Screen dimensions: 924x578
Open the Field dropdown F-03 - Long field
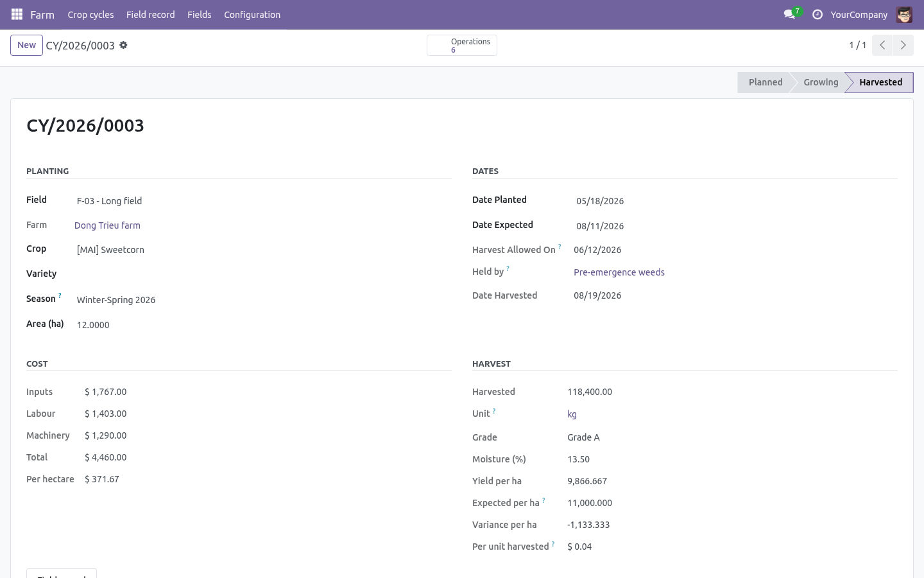click(x=264, y=201)
